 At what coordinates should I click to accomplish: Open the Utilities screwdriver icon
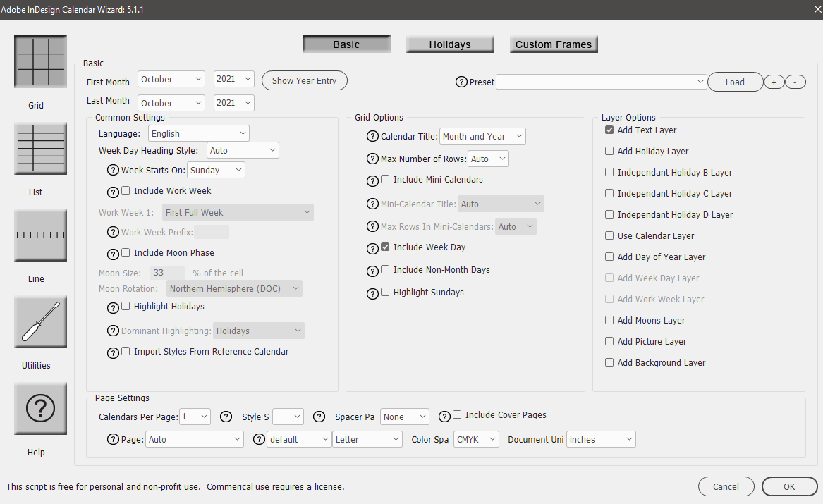[40, 322]
